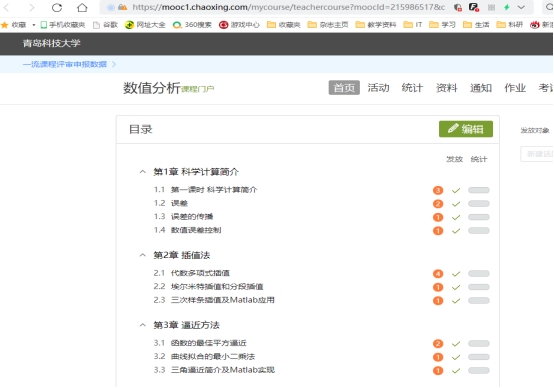Open the 360搜索 bookmark
This screenshot has height=388, width=554.
pos(192,25)
